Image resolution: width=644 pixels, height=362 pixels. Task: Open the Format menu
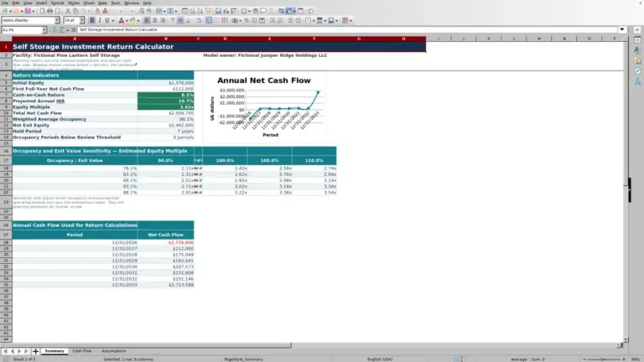point(57,3)
